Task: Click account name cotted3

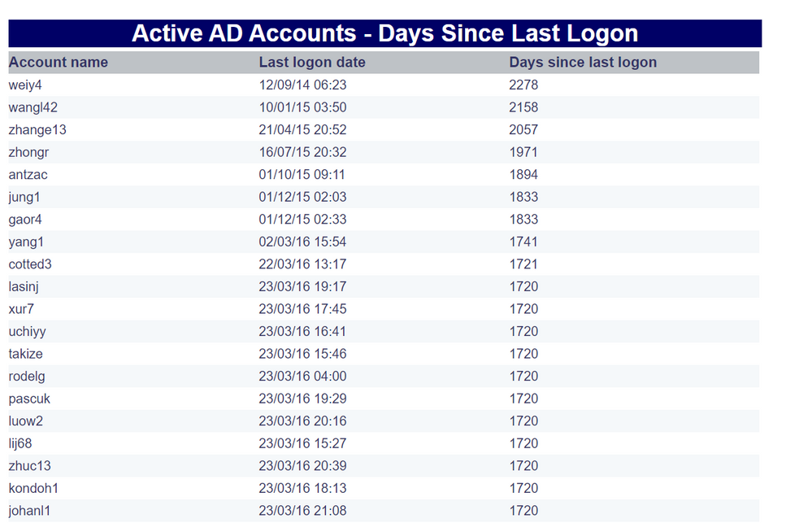Action: coord(31,264)
